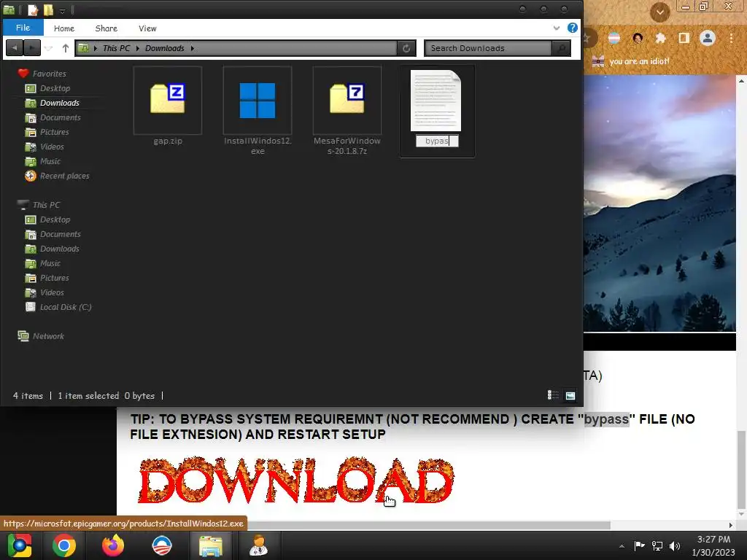The height and width of the screenshot is (560, 747).
Task: Click the flaming DOWNLOAD link on webpage
Action: (296, 480)
